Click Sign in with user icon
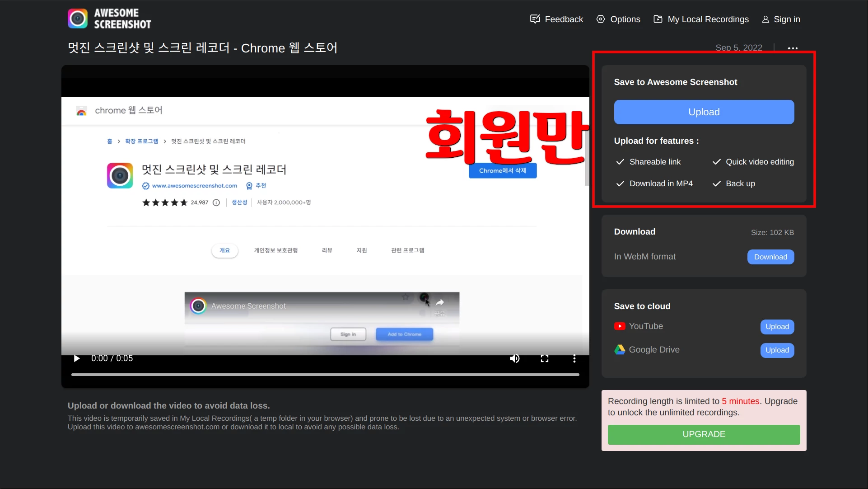Image resolution: width=868 pixels, height=489 pixels. tap(781, 19)
